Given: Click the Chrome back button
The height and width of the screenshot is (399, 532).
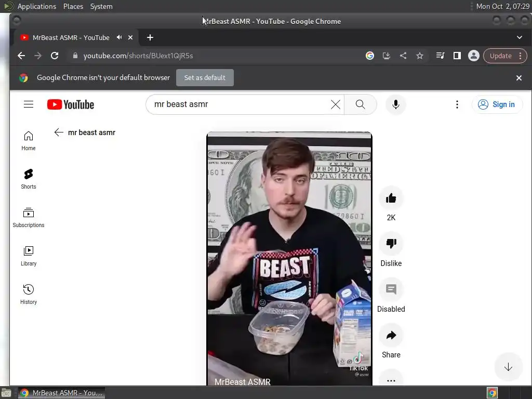Looking at the screenshot, I should (21, 56).
